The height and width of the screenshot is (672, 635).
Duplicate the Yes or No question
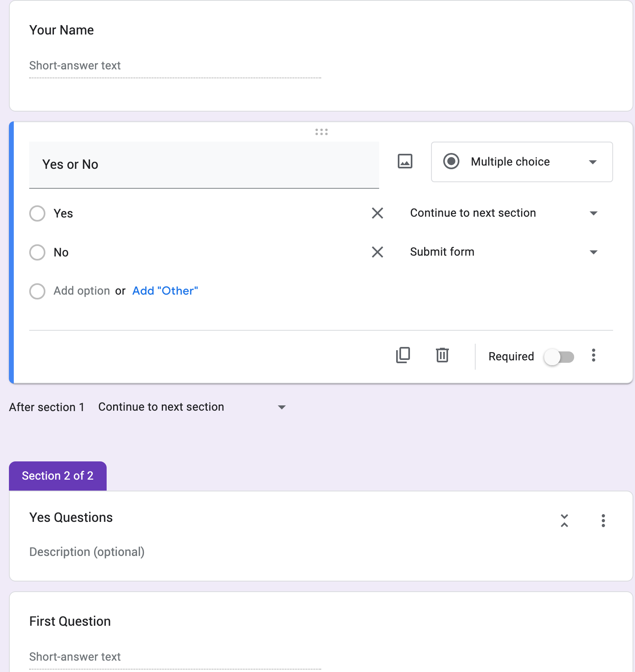pos(403,355)
